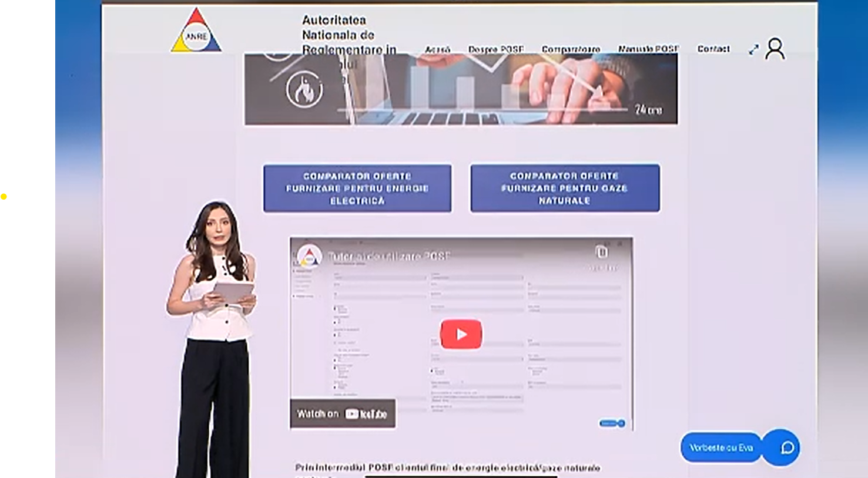The height and width of the screenshot is (478, 868).
Task: Click the 24 ore label in banner
Action: click(648, 110)
